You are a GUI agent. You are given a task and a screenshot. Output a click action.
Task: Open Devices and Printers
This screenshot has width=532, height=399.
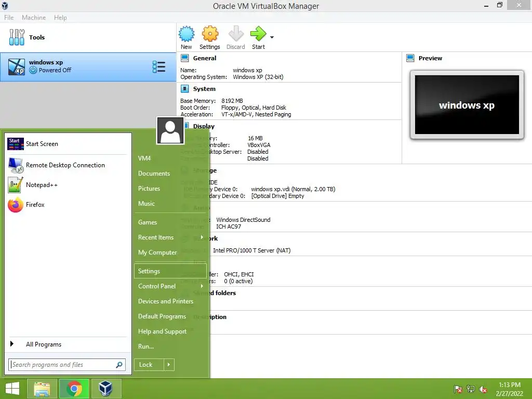(170, 301)
